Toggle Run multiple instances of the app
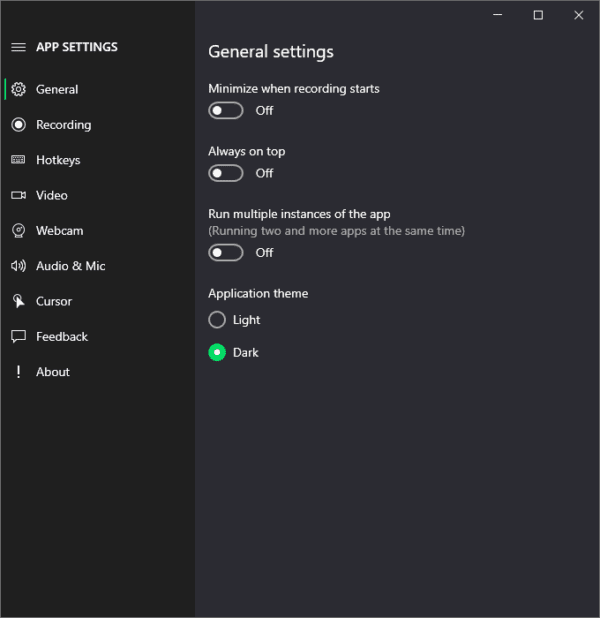 pos(226,253)
